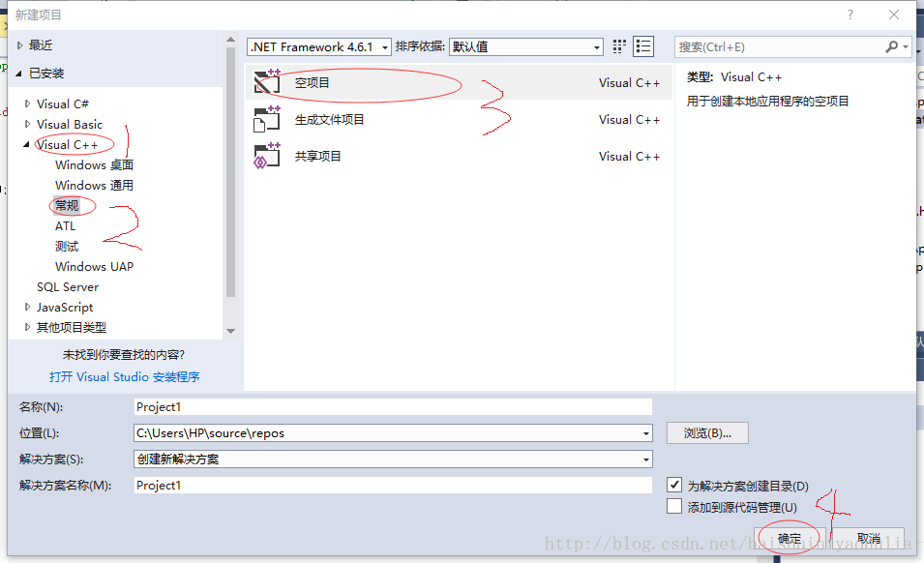Image resolution: width=924 pixels, height=563 pixels.
Task: Enable 添加到源代码管理 checkbox
Action: tap(674, 507)
